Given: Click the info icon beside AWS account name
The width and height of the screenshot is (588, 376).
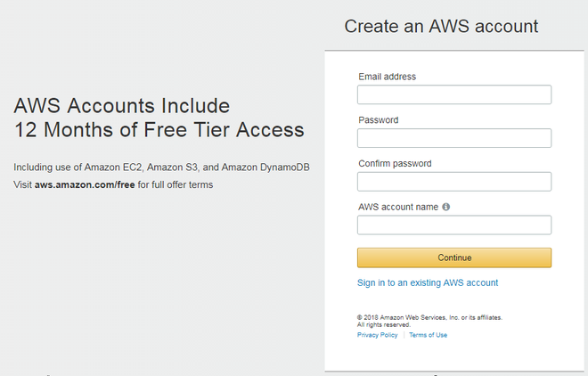Looking at the screenshot, I should (x=446, y=207).
